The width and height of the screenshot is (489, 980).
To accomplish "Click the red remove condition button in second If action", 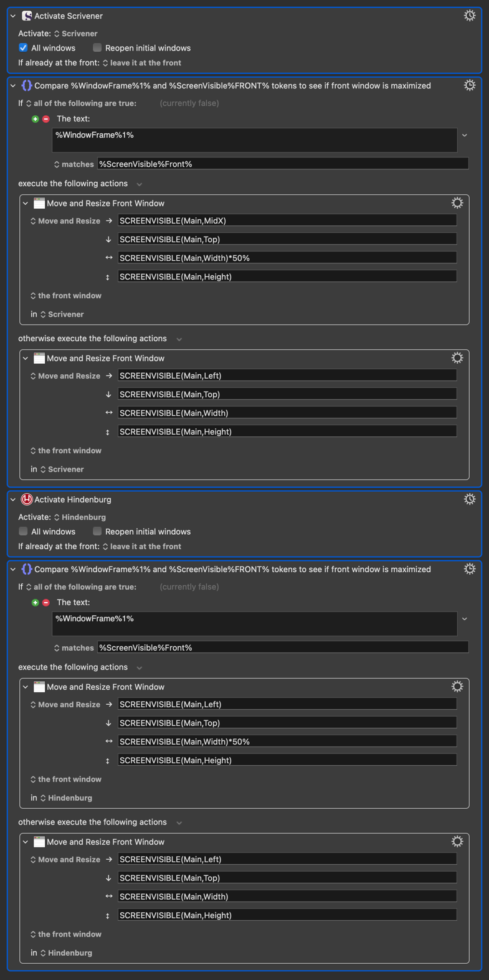I will 46,603.
